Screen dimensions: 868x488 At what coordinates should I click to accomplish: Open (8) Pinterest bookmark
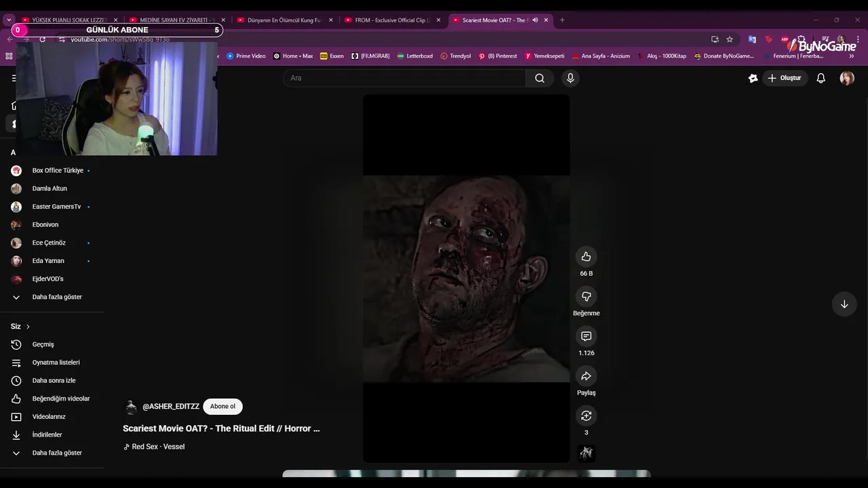coord(498,56)
